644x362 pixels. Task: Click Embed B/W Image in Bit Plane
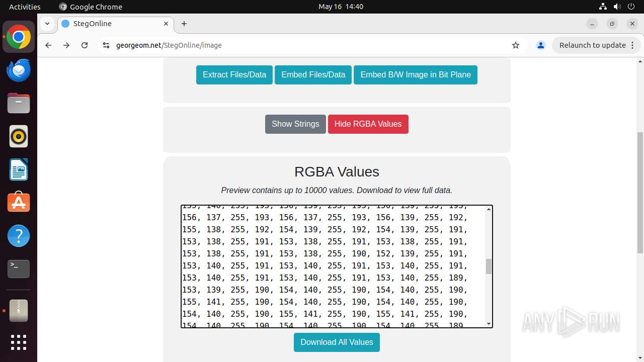(416, 75)
